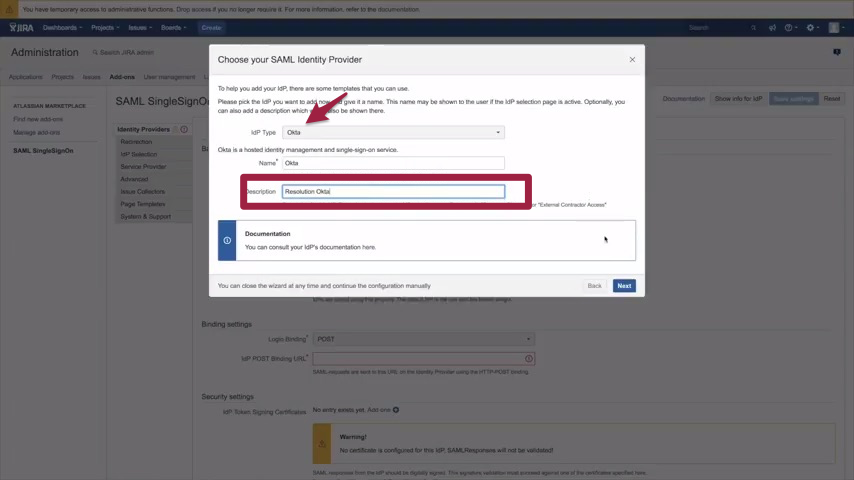The height and width of the screenshot is (480, 854).
Task: Click the feedback icon below the user avatar
Action: (x=837, y=52)
